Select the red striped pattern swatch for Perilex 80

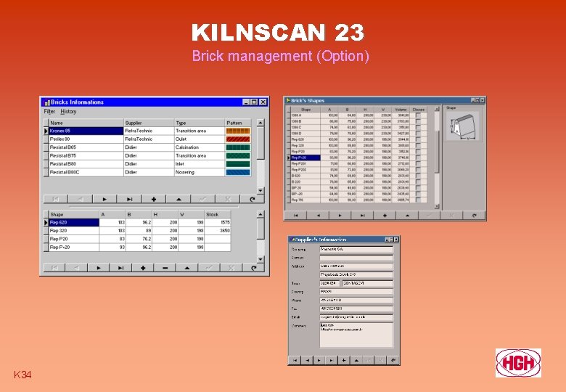click(238, 139)
